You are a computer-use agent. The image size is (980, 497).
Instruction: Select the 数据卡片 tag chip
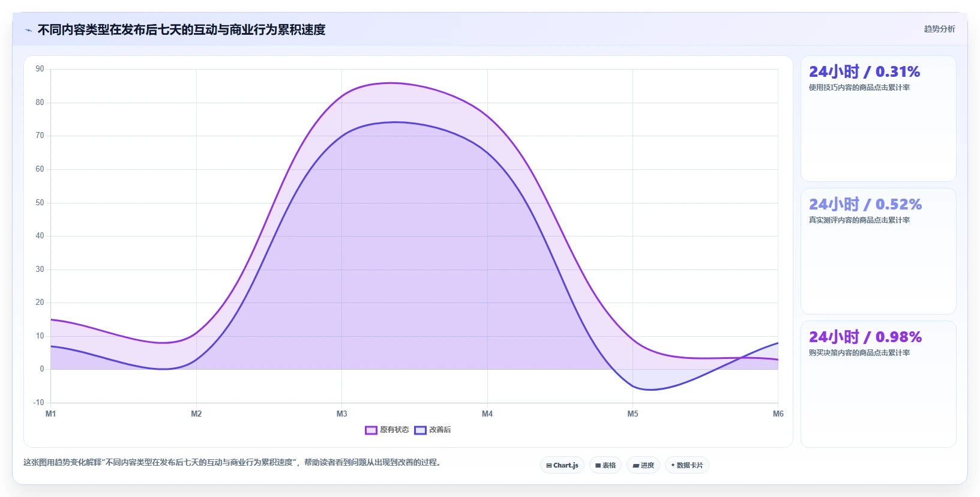tap(687, 465)
